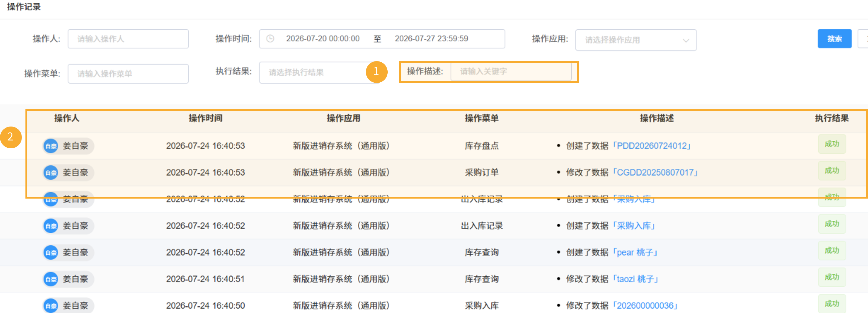Click the blue 搜索 button
Screen dimensions: 868x313
pyautogui.click(x=834, y=39)
